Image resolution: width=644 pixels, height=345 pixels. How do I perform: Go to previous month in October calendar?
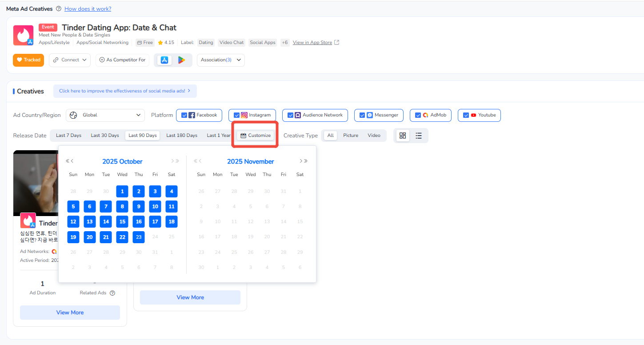(72, 161)
